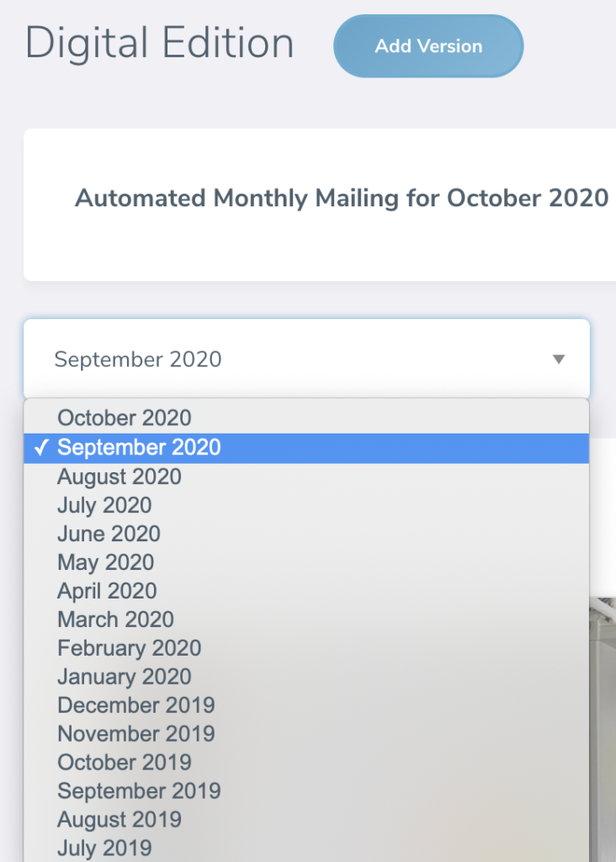Choose the checked September 2020 option
The image size is (616, 862).
tap(139, 448)
